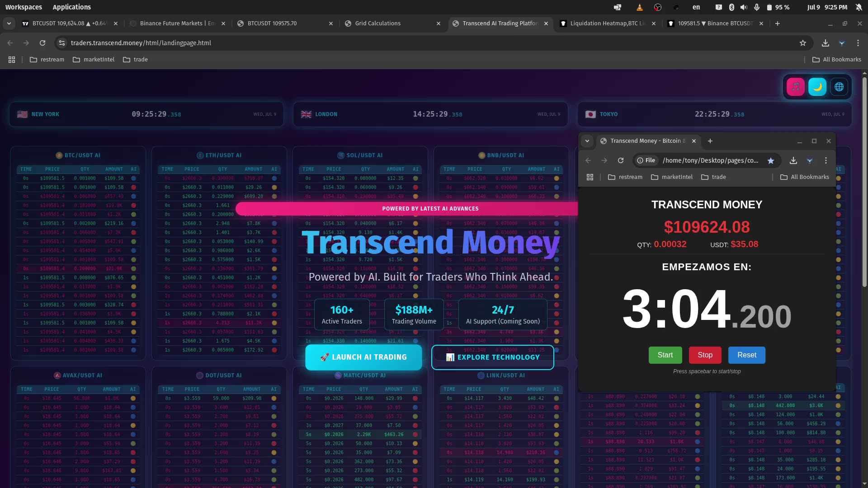This screenshot has width=868, height=488.
Task: Toggle the File info chip in the address bar
Action: tap(646, 160)
